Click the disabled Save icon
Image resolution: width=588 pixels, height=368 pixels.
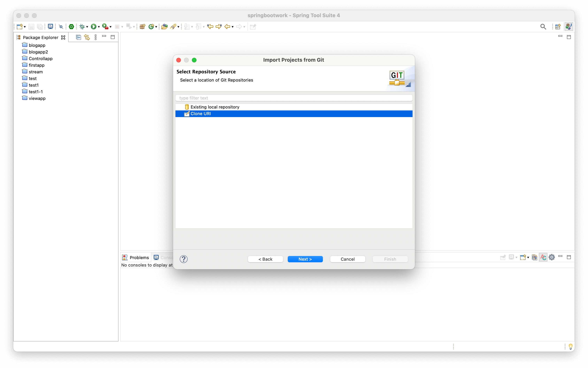31,27
